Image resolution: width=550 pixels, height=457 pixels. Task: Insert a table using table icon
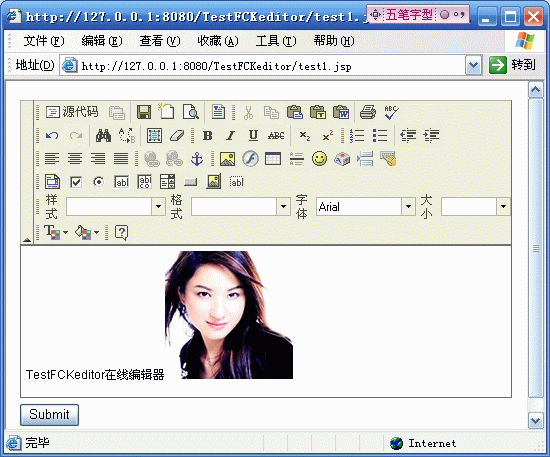pyautogui.click(x=273, y=159)
